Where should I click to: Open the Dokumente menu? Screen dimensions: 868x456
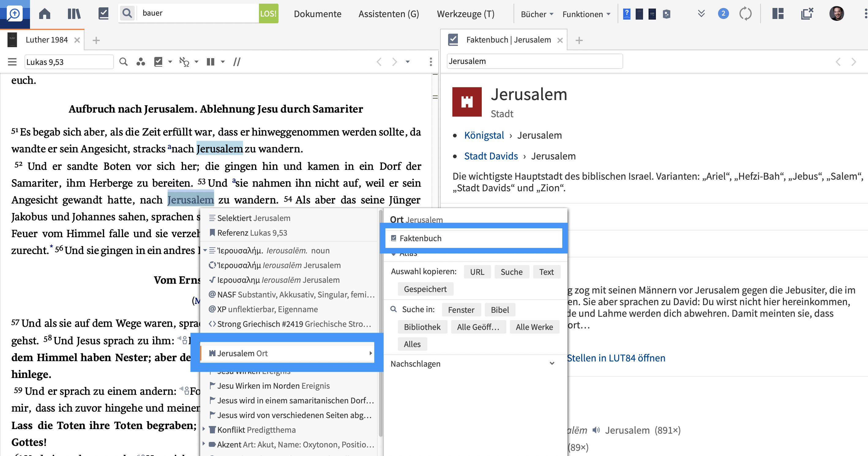click(317, 14)
